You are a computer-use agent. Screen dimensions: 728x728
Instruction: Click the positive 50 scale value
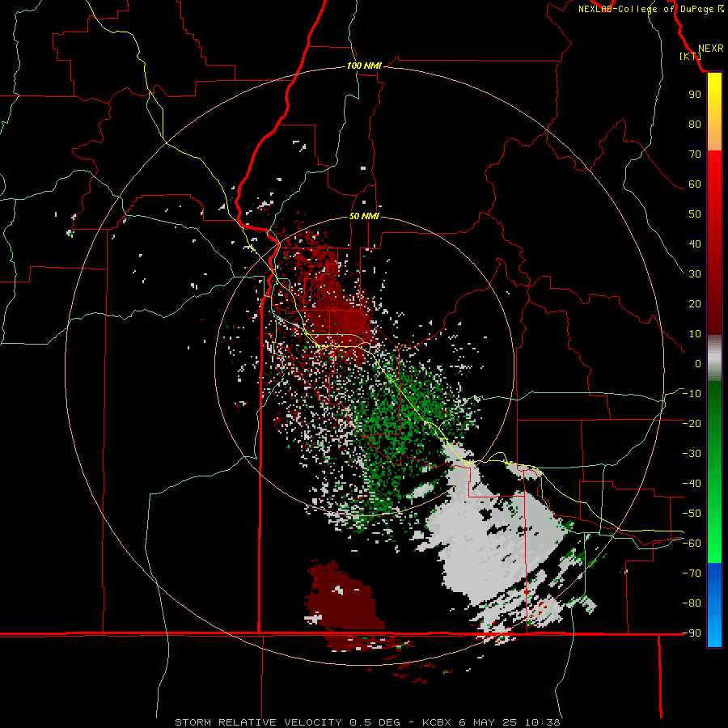[x=695, y=214]
